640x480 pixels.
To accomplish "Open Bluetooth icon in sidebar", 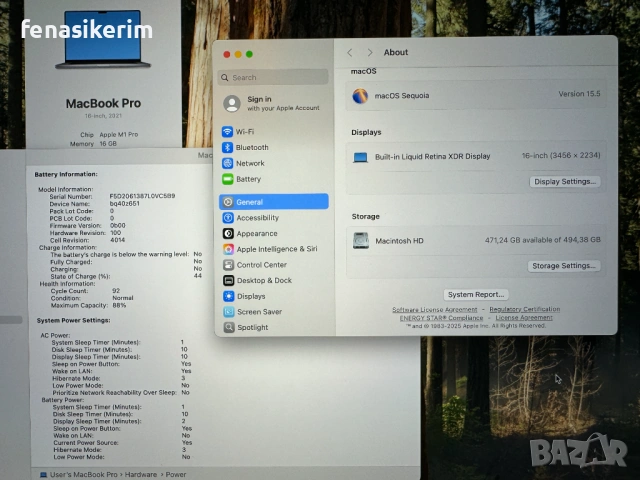I will pos(227,147).
